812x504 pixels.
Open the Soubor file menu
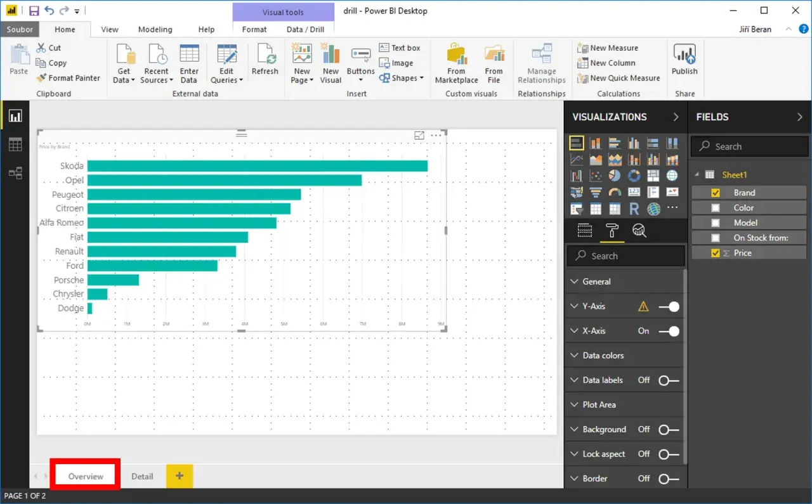20,29
